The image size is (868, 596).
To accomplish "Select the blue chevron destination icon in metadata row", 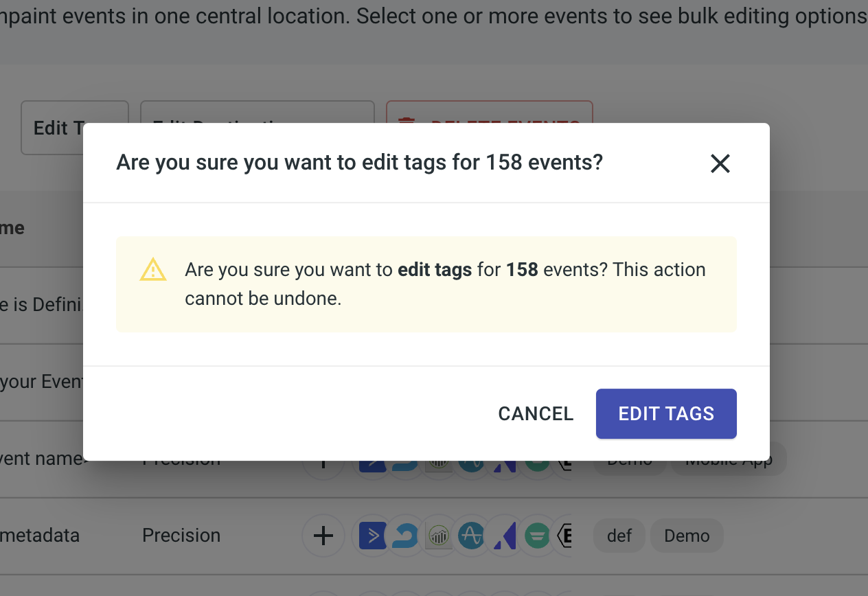I will coord(373,536).
